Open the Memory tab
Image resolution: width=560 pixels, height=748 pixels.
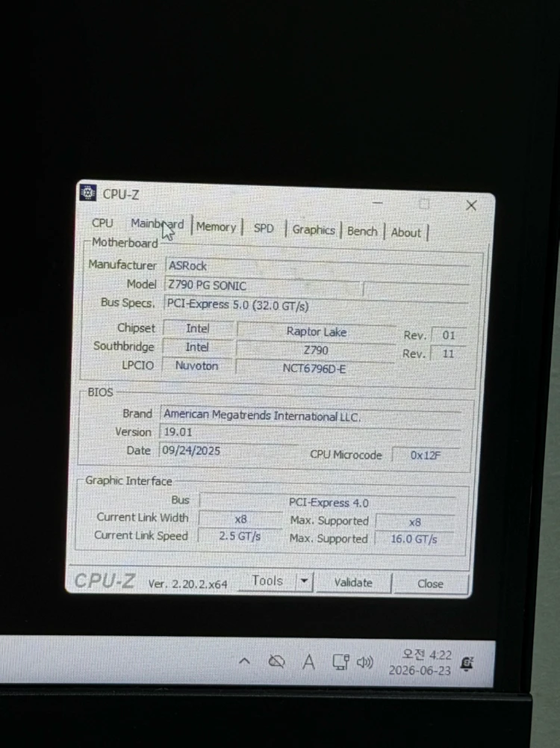[216, 227]
